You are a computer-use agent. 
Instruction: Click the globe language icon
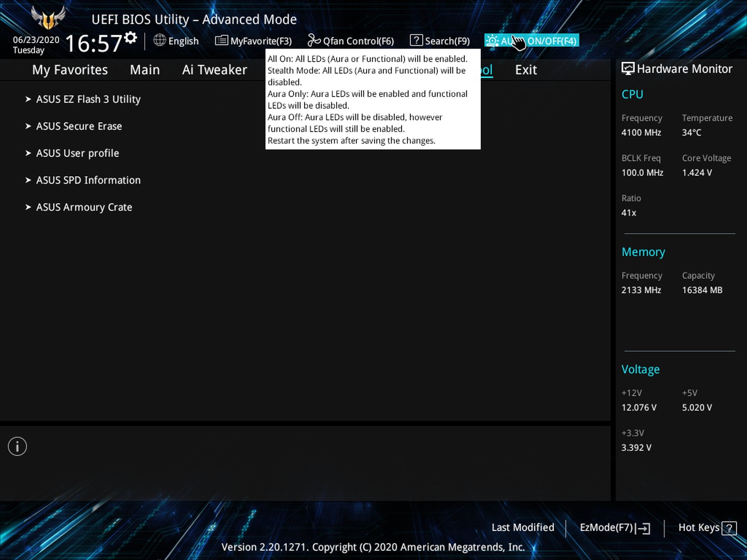point(159,40)
